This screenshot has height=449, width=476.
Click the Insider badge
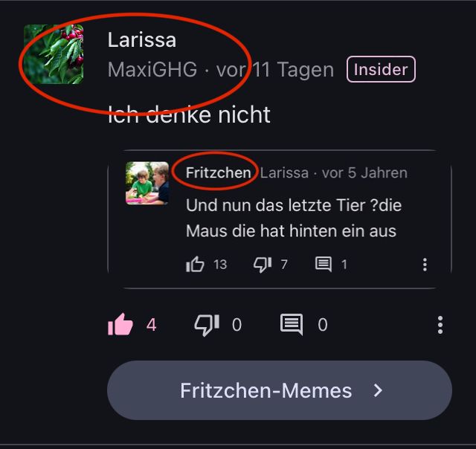click(x=381, y=69)
